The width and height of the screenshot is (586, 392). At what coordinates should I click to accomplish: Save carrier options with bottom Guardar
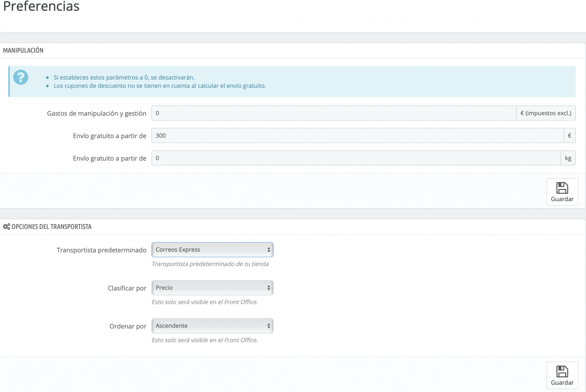562,375
